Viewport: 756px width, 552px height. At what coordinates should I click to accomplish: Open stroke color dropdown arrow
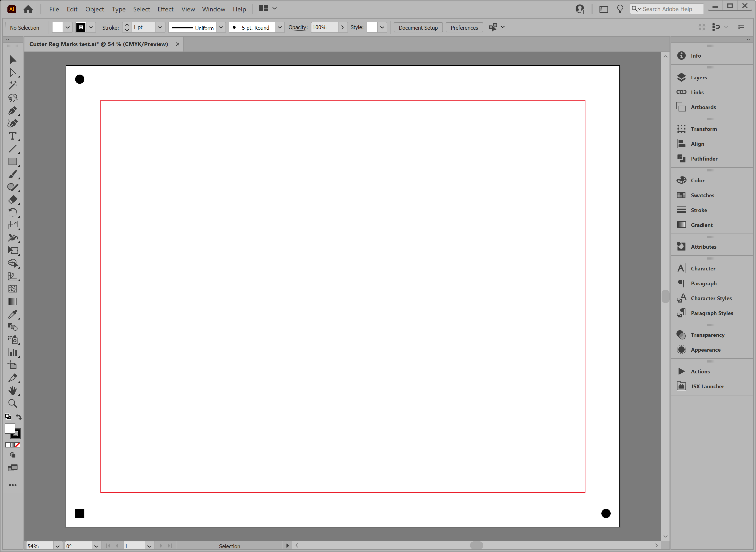coord(91,27)
